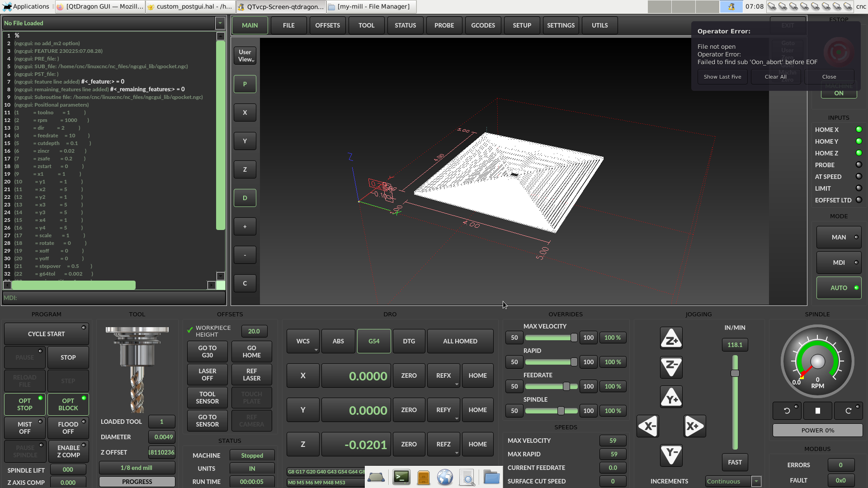Switch preview to P perspective view
The image size is (868, 488).
pos(245,84)
